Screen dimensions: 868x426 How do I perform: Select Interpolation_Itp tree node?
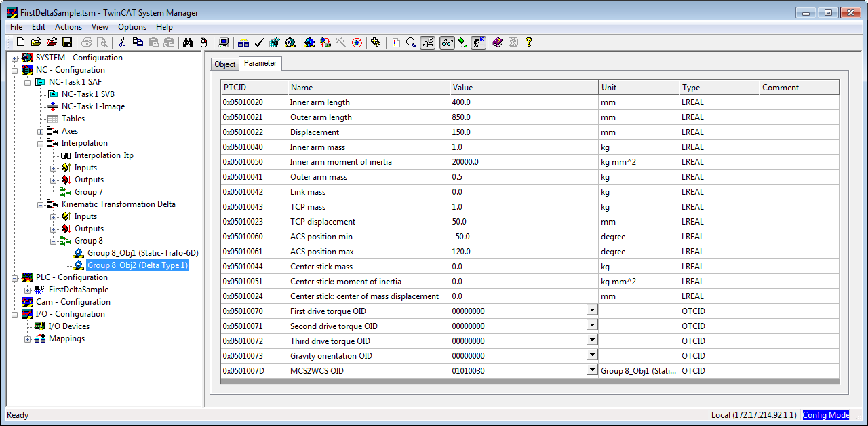tap(104, 155)
